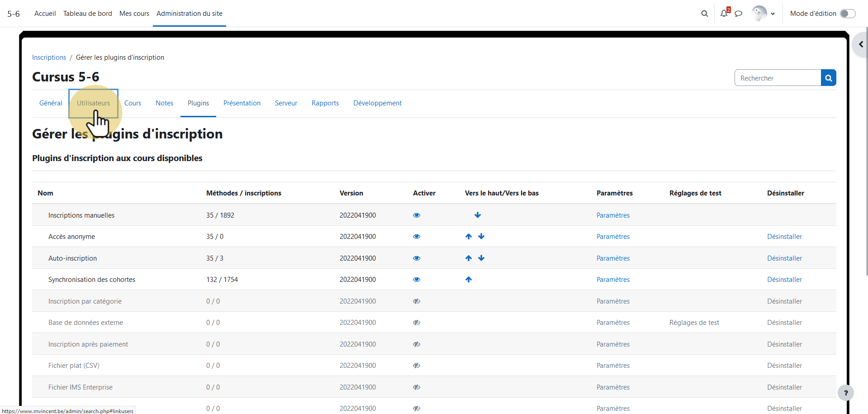Click Désinstaller for Inscription par catégorie
The image size is (868, 414).
point(784,301)
